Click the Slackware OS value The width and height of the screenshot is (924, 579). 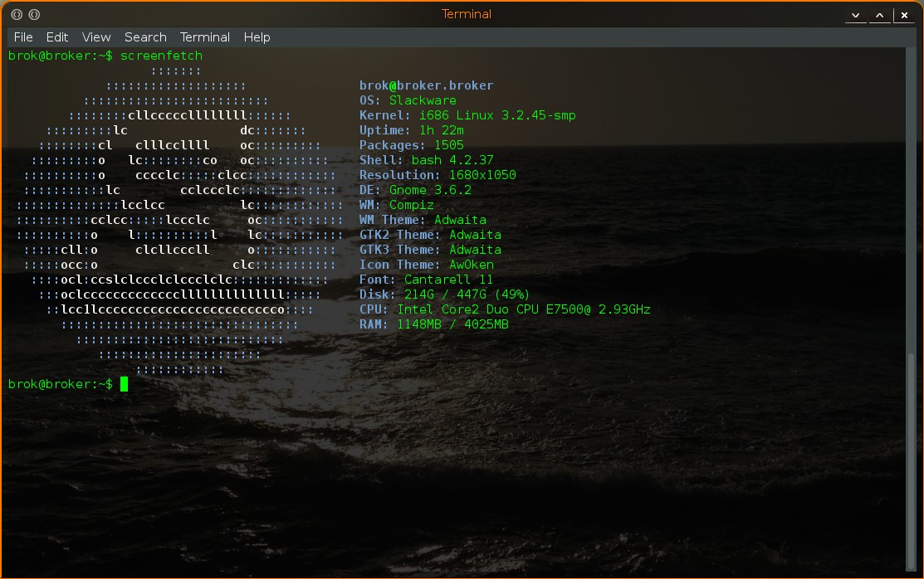423,100
